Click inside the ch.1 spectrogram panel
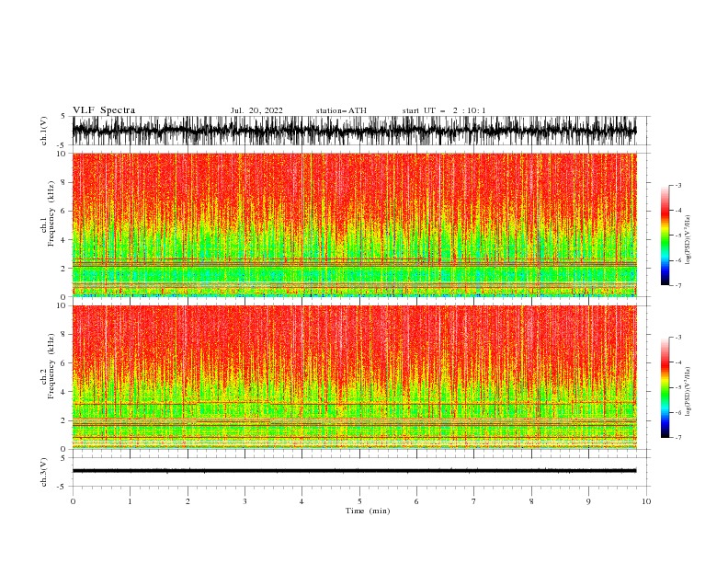Viewport: 728px width, 563px height. tap(354, 224)
